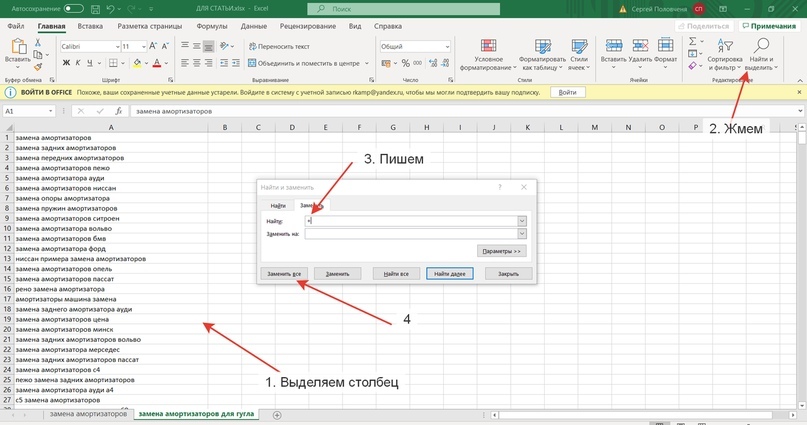This screenshot has width=807, height=425.
Task: Open the font size 11 dropdown
Action: pyautogui.click(x=144, y=46)
